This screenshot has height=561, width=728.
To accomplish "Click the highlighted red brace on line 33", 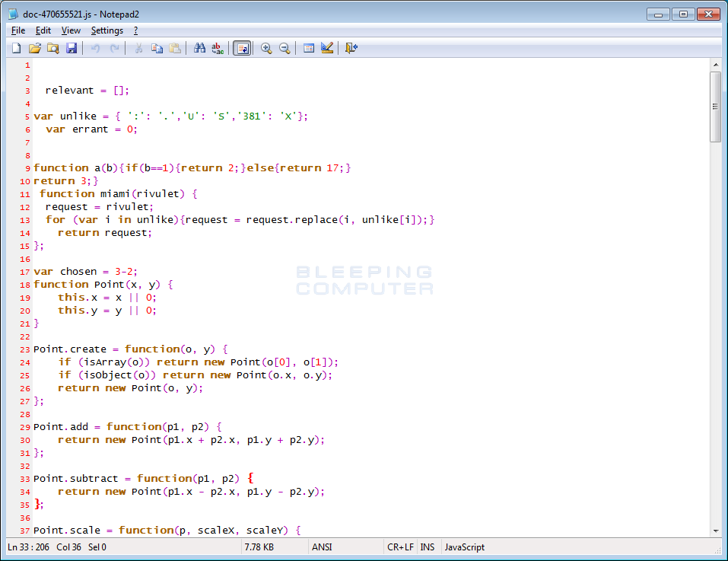I will (251, 478).
